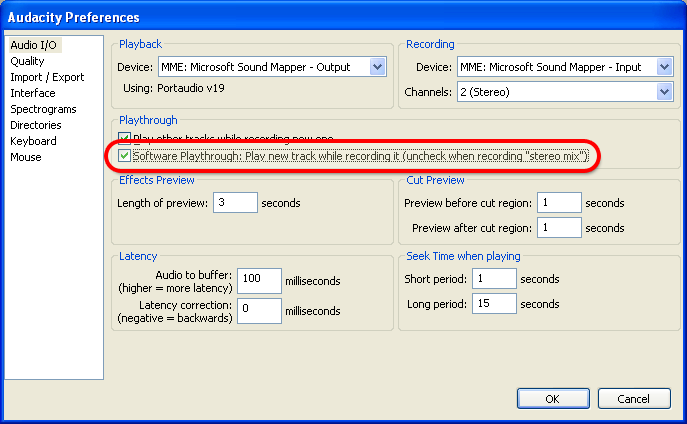Screen dimensions: 687x424
Task: Open the Keyboard preferences category
Action: (x=33, y=141)
